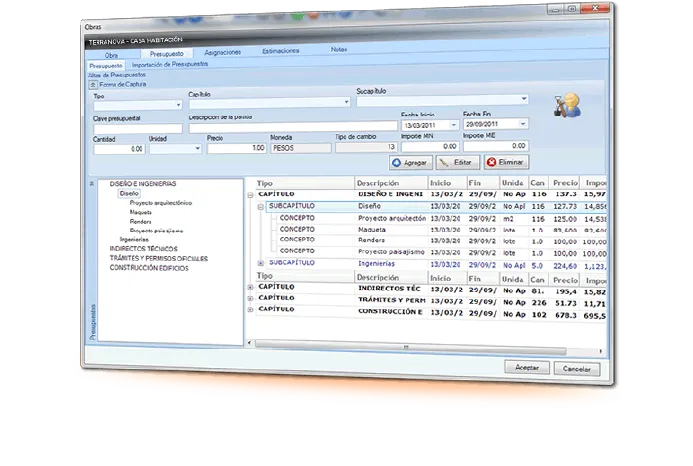
Task: Open the Tipo dropdown
Action: click(178, 105)
